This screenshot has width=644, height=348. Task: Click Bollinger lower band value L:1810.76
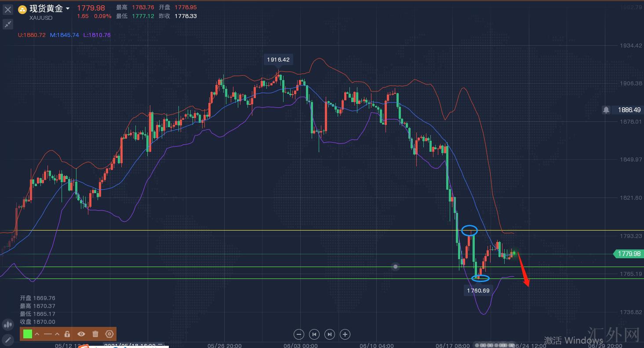(97, 35)
